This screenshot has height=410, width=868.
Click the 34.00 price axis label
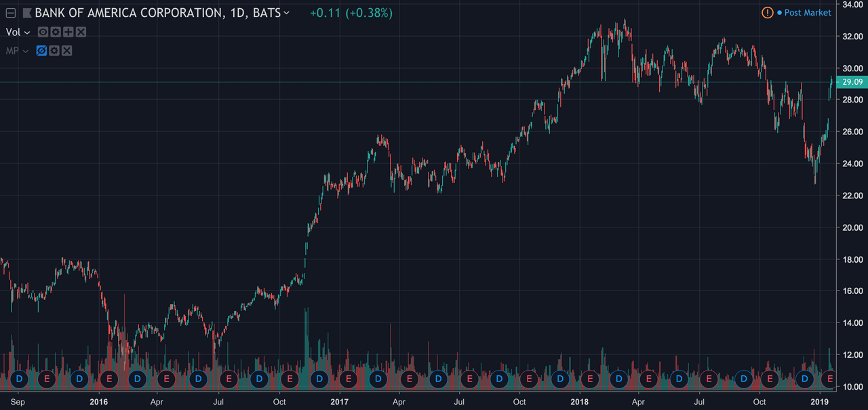852,4
